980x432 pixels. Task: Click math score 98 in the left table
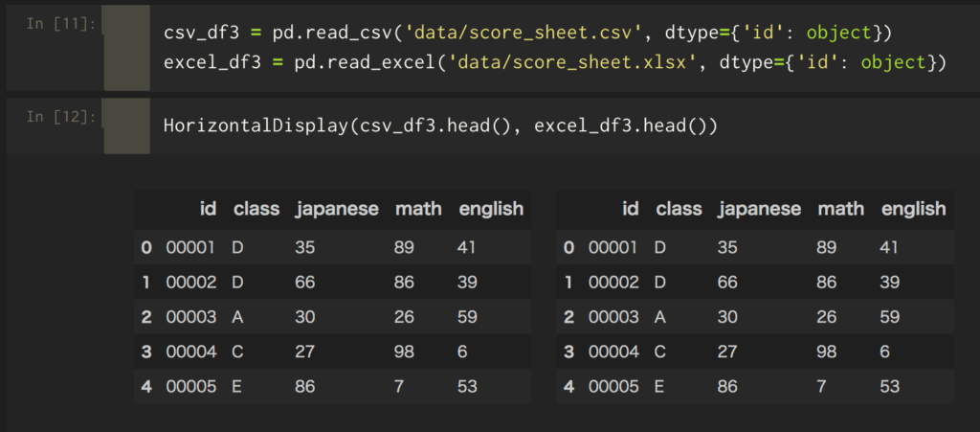click(405, 352)
